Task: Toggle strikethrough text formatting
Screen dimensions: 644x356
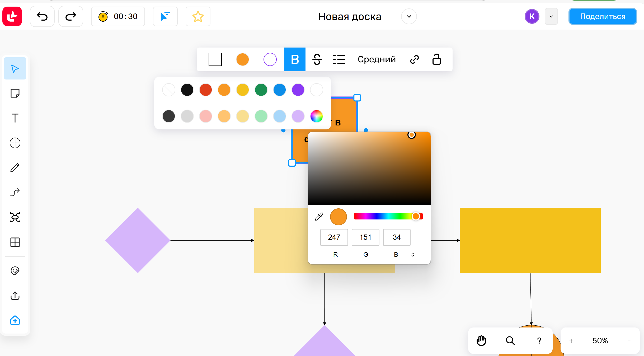Action: coord(317,59)
